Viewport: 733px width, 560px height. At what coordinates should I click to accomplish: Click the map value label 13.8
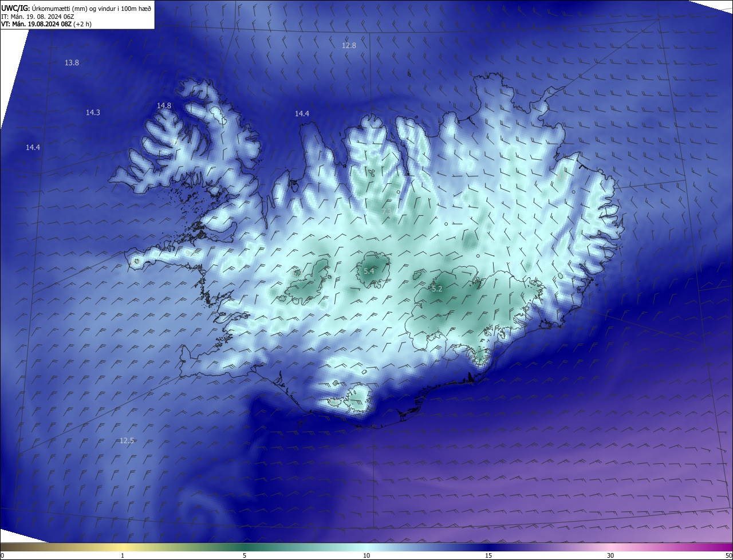coord(72,63)
